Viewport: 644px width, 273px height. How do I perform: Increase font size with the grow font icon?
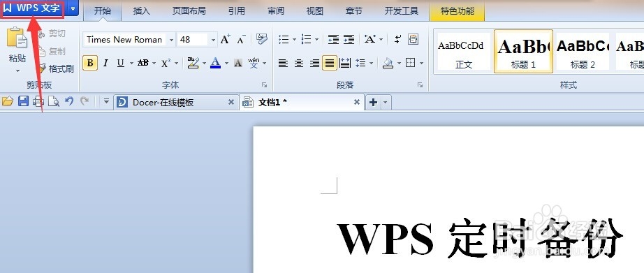226,39
